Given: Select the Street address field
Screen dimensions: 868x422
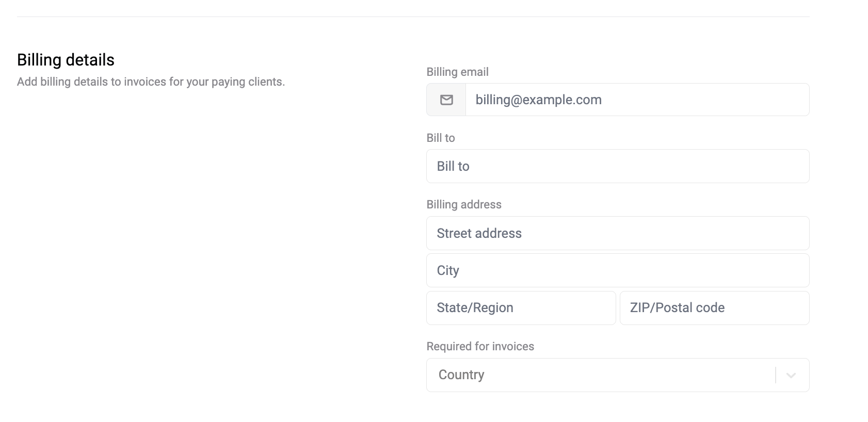Looking at the screenshot, I should point(618,233).
